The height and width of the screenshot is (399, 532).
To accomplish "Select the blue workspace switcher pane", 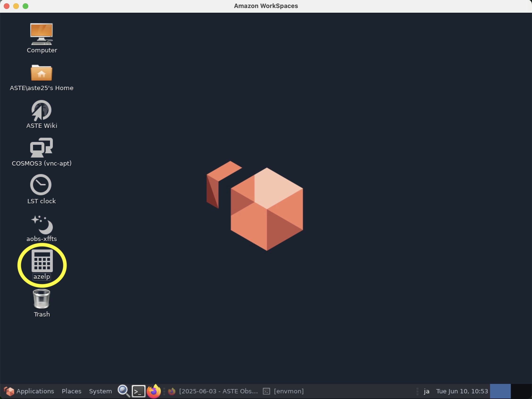I will coord(500,391).
